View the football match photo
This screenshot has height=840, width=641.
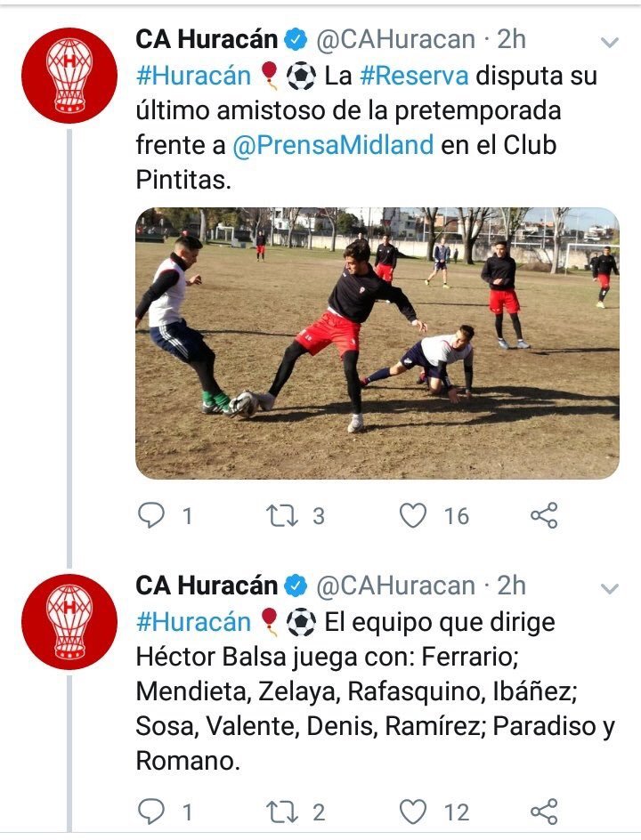(x=377, y=343)
